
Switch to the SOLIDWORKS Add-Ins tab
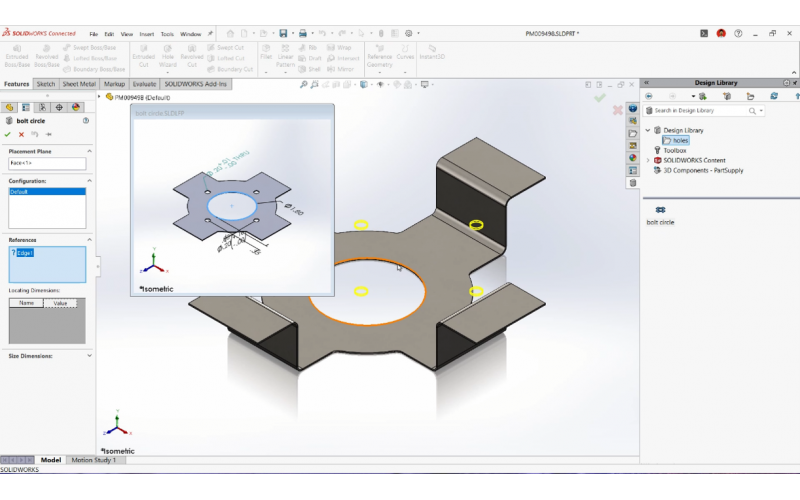coord(195,84)
